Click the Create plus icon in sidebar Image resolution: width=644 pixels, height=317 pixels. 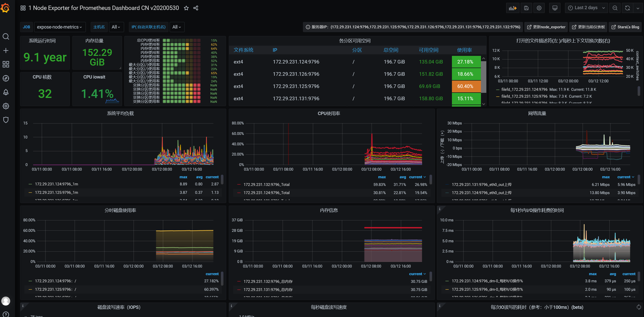[x=6, y=50]
